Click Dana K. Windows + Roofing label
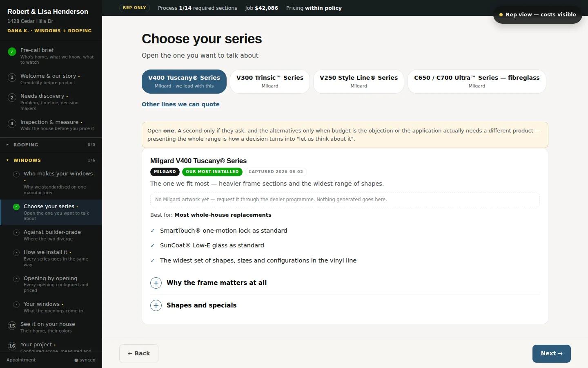The height and width of the screenshot is (368, 588). pyautogui.click(x=49, y=31)
